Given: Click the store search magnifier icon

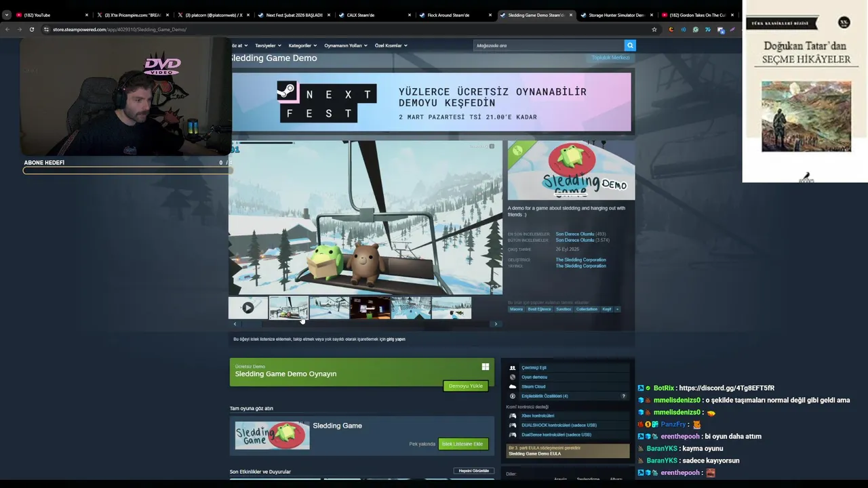Looking at the screenshot, I should click(x=630, y=45).
